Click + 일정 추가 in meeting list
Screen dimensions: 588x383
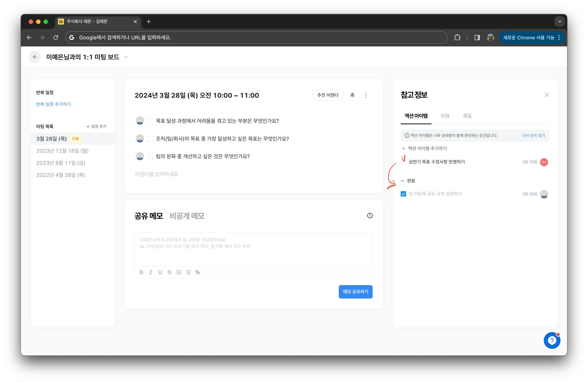[96, 126]
